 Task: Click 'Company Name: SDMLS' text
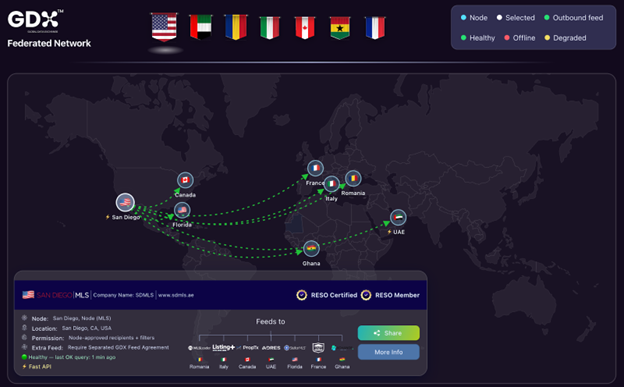(123, 295)
